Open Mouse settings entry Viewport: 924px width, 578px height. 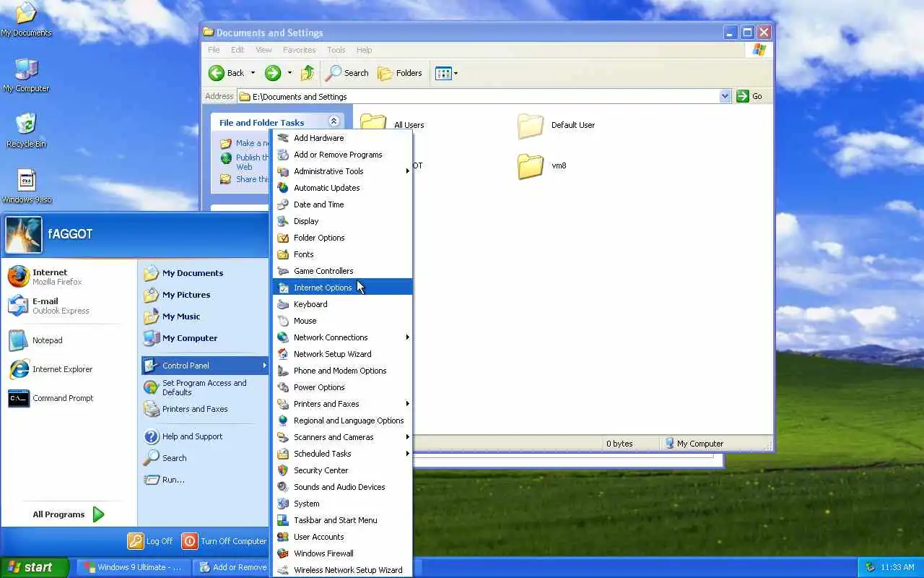pyautogui.click(x=343, y=321)
